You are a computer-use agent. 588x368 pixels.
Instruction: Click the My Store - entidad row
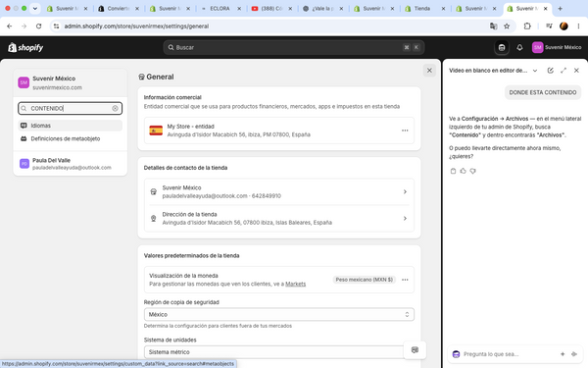279,131
